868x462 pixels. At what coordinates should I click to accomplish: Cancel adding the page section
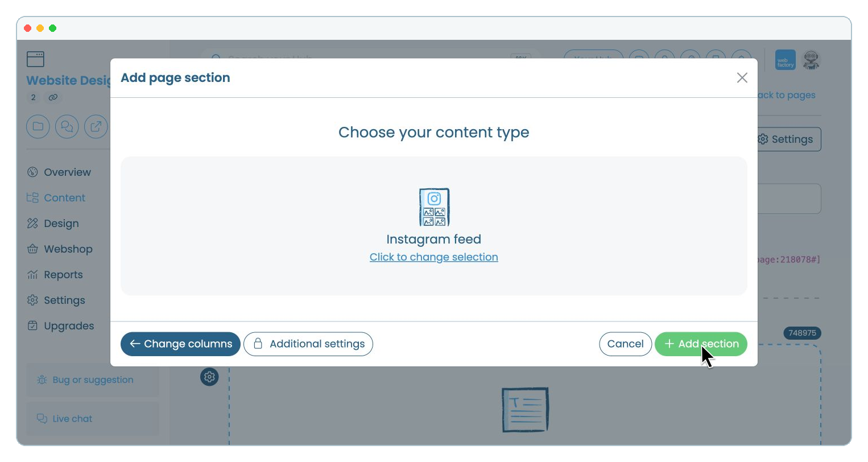click(x=625, y=344)
